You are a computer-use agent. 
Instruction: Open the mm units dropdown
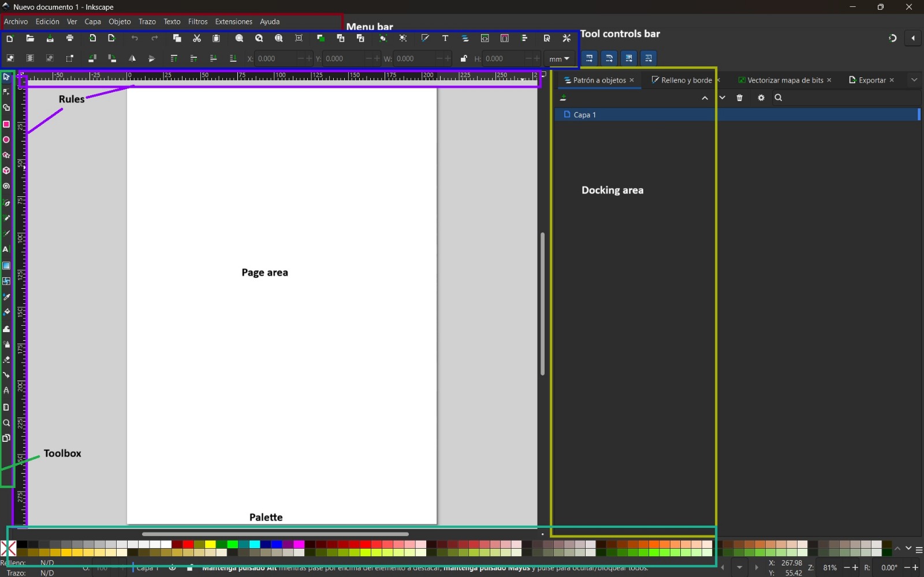[558, 58]
